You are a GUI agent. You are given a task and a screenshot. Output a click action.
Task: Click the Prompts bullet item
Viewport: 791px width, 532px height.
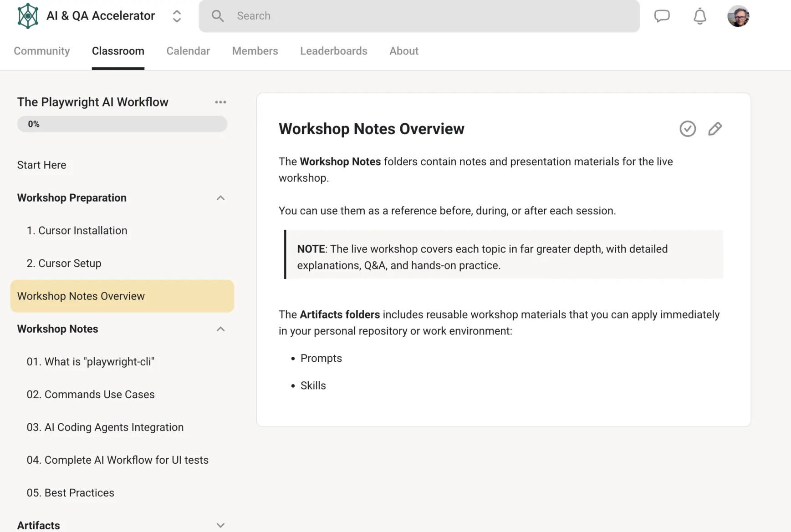click(x=321, y=358)
